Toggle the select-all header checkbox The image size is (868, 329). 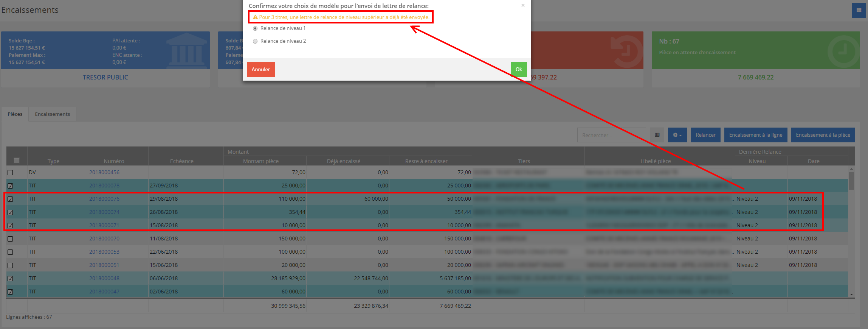coord(17,161)
